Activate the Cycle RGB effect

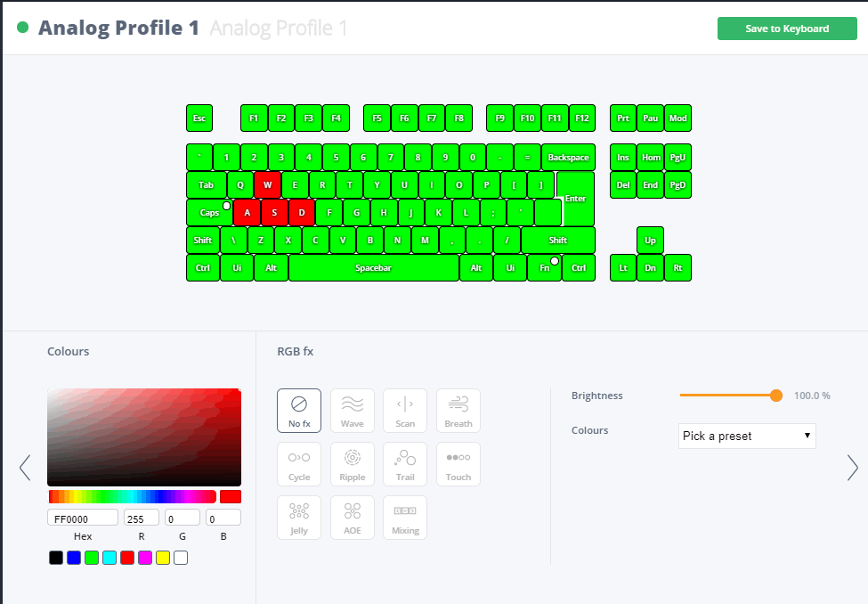pos(299,464)
